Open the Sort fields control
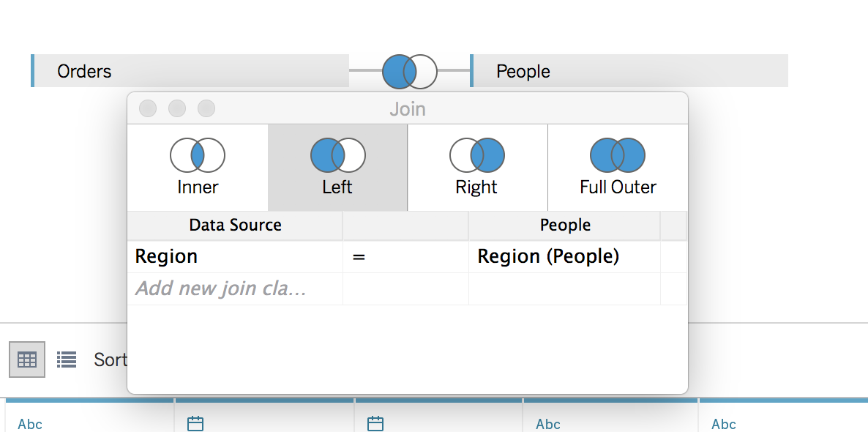 pos(111,360)
